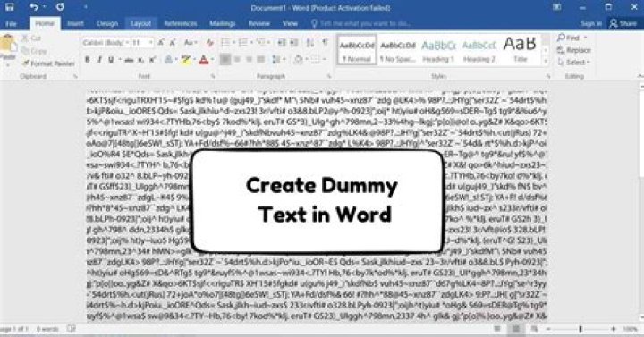This screenshot has height=337, width=644.
Task: Click the Undo arrow icon
Action: [x=34, y=7]
